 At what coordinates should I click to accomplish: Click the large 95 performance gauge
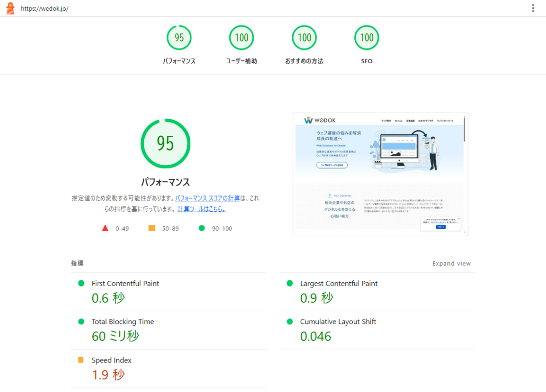[165, 144]
